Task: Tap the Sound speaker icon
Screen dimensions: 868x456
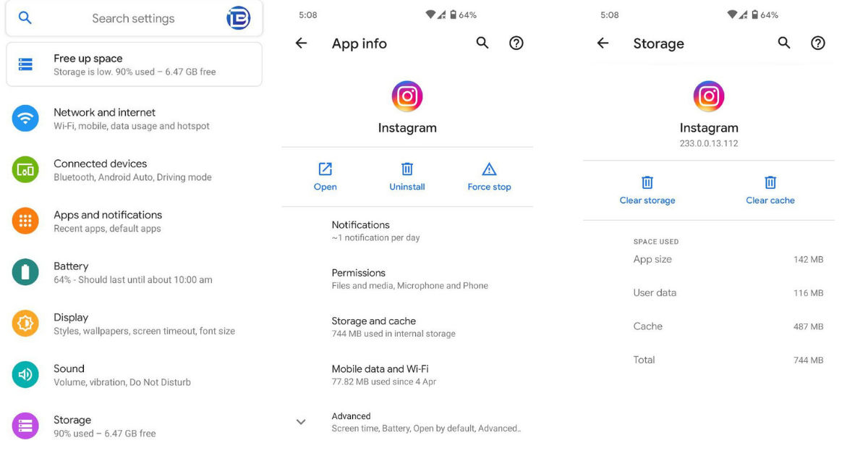Action: click(x=25, y=374)
